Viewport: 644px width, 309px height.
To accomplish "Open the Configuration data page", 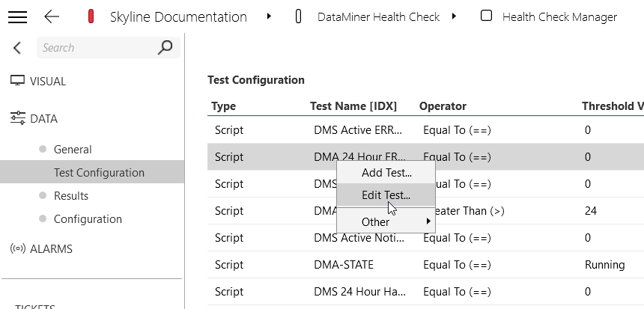I will point(88,218).
